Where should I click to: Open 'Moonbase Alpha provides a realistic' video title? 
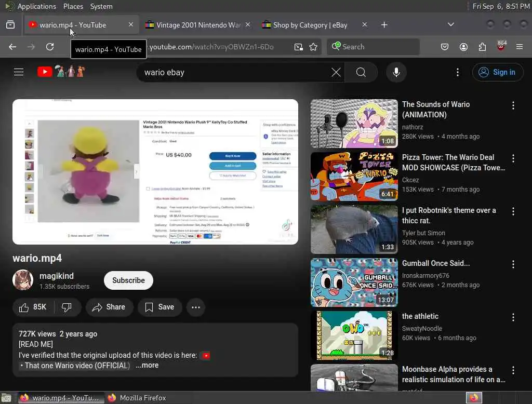[x=453, y=374]
